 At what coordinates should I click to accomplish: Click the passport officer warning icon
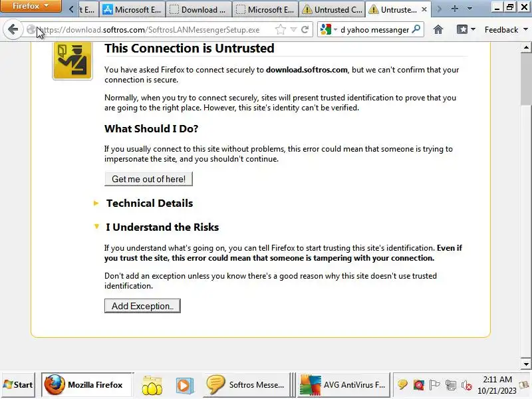[x=72, y=61]
